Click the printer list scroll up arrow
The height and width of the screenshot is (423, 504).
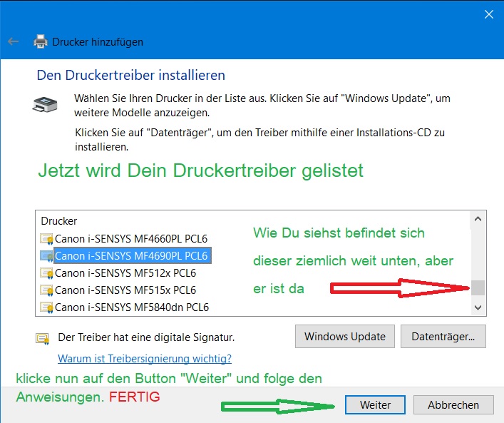pyautogui.click(x=478, y=219)
